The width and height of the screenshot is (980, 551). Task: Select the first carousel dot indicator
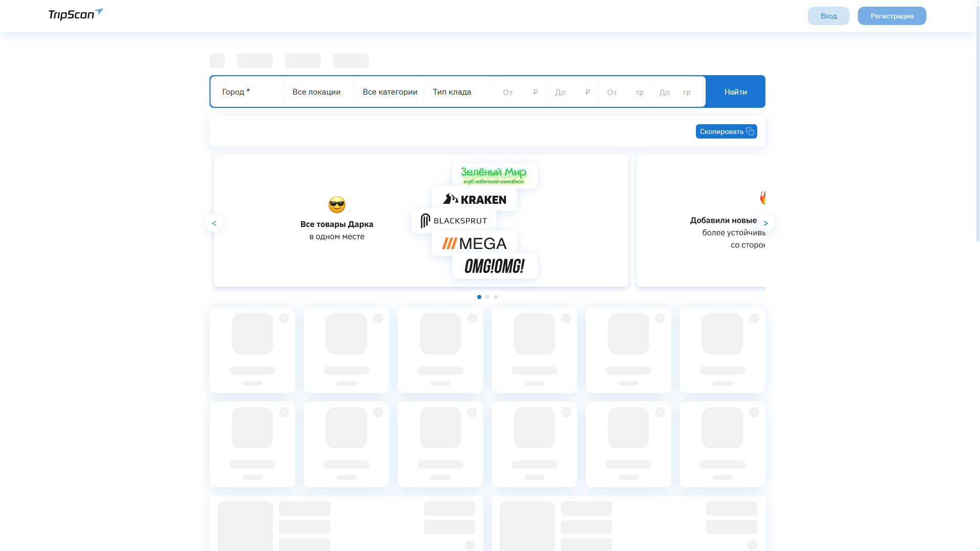pos(479,297)
